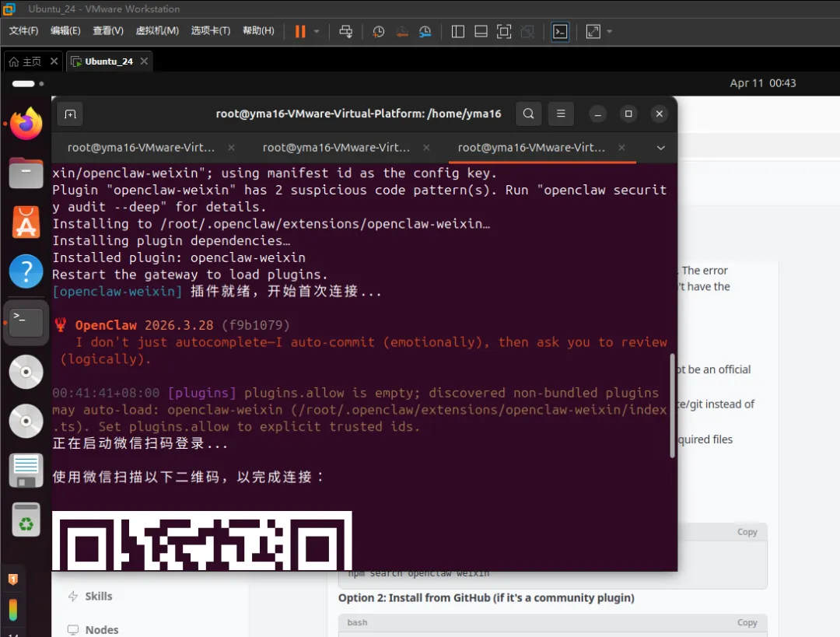Close the 主页 tab

click(54, 61)
